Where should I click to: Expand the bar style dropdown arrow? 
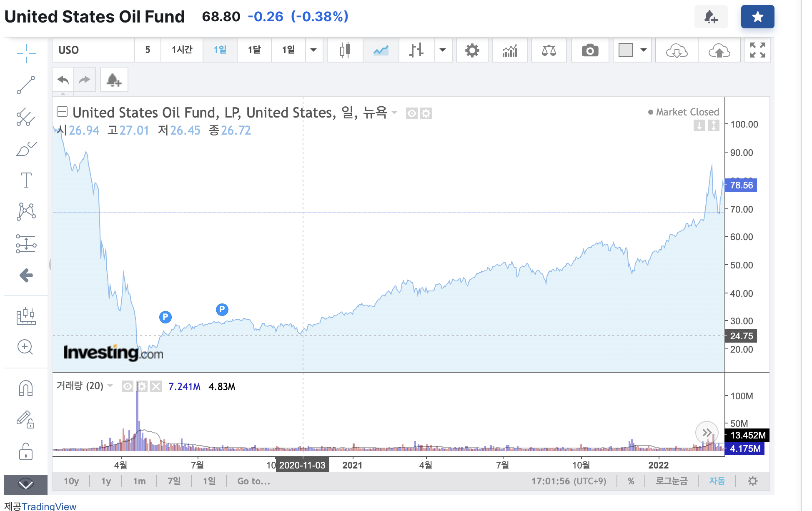point(443,50)
